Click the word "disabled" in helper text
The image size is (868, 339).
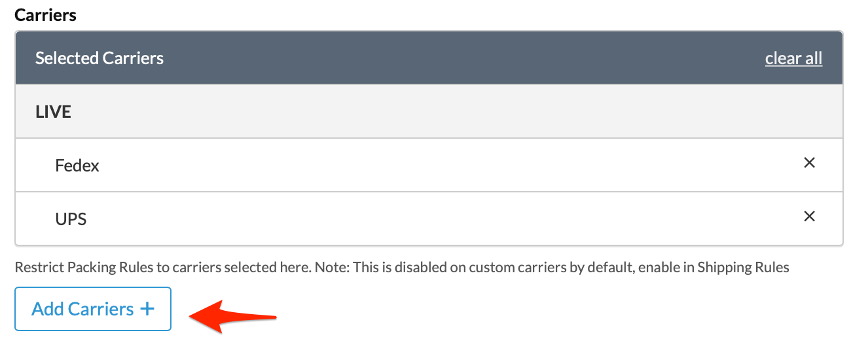click(415, 268)
